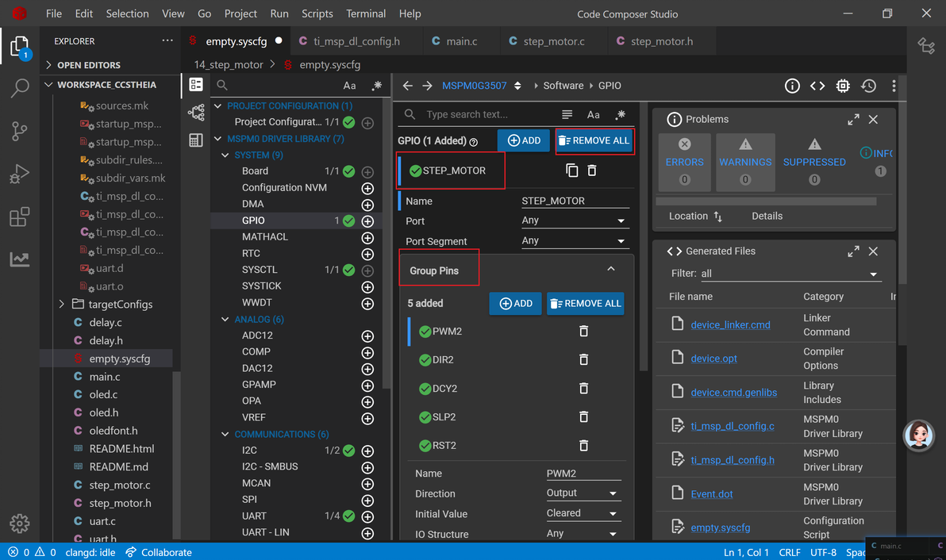The image size is (946, 560).
Task: Open the ti_msp_dl_config.c link
Action: coord(733,426)
